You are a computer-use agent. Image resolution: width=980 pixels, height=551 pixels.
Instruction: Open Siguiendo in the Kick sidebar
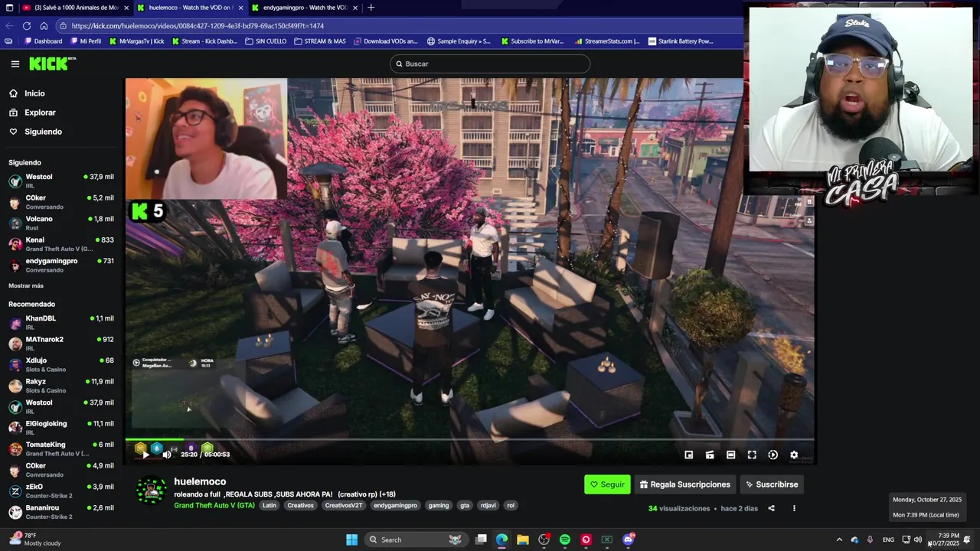pos(35,132)
